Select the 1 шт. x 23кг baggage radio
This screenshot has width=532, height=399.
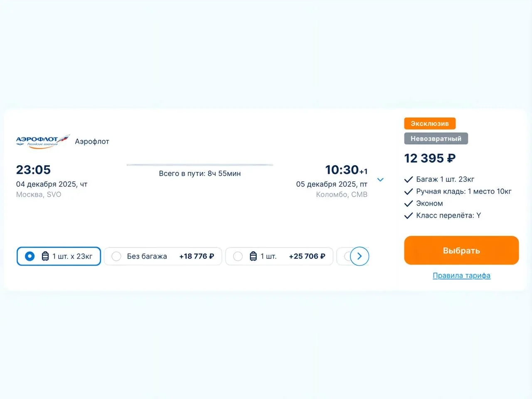30,256
